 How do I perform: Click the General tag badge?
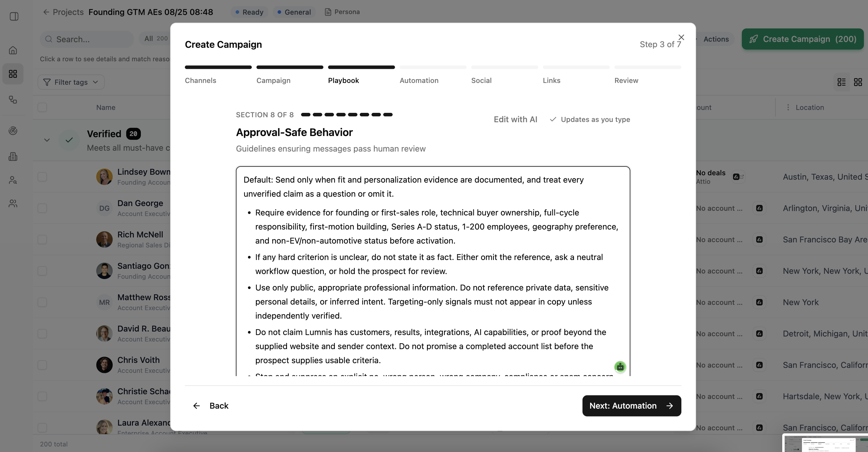(294, 12)
